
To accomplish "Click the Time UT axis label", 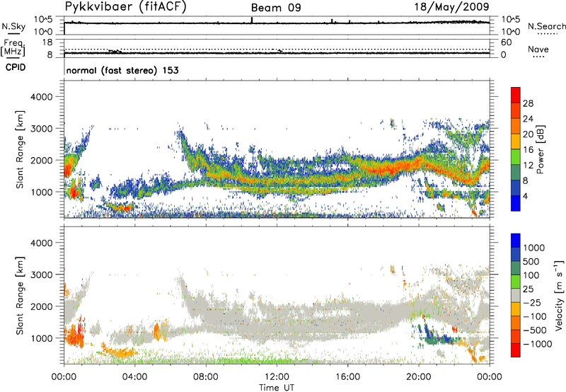I will (277, 388).
